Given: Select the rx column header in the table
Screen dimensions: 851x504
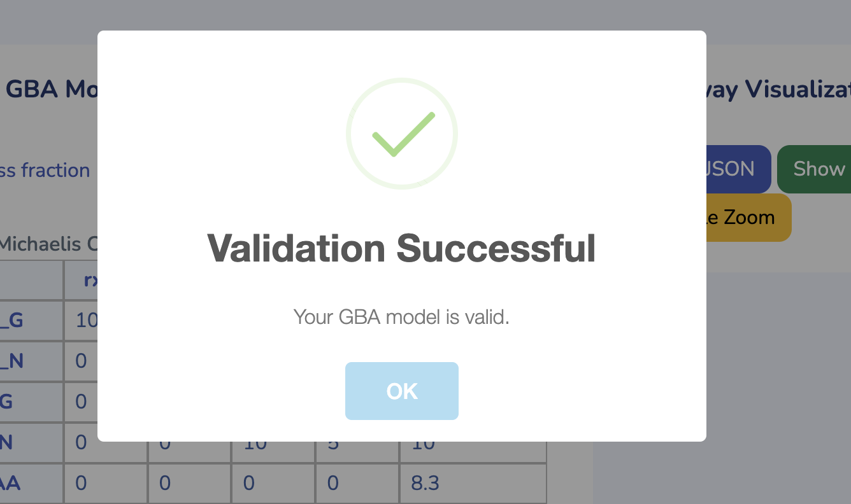Looking at the screenshot, I should [x=93, y=279].
